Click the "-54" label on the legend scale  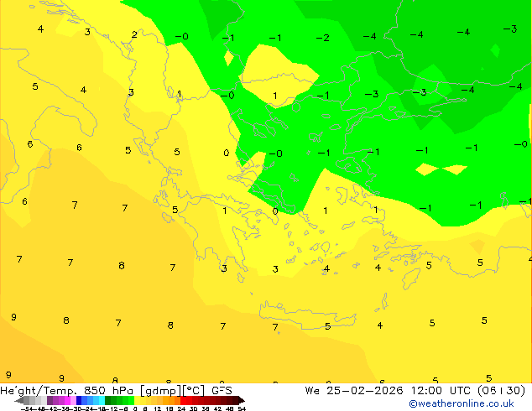tap(27, 408)
